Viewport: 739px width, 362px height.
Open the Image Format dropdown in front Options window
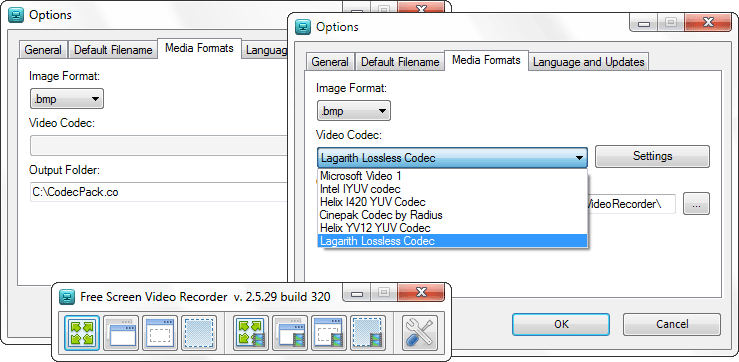click(x=354, y=112)
